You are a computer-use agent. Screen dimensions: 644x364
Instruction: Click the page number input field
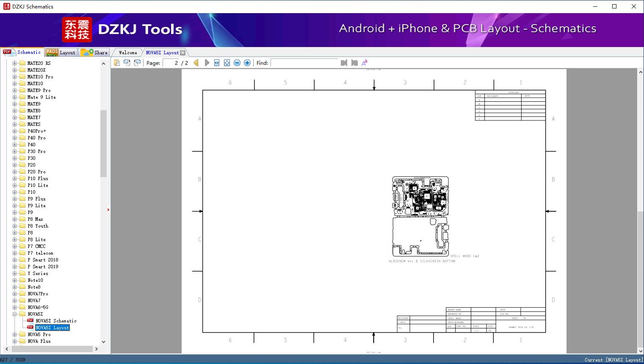pyautogui.click(x=171, y=63)
